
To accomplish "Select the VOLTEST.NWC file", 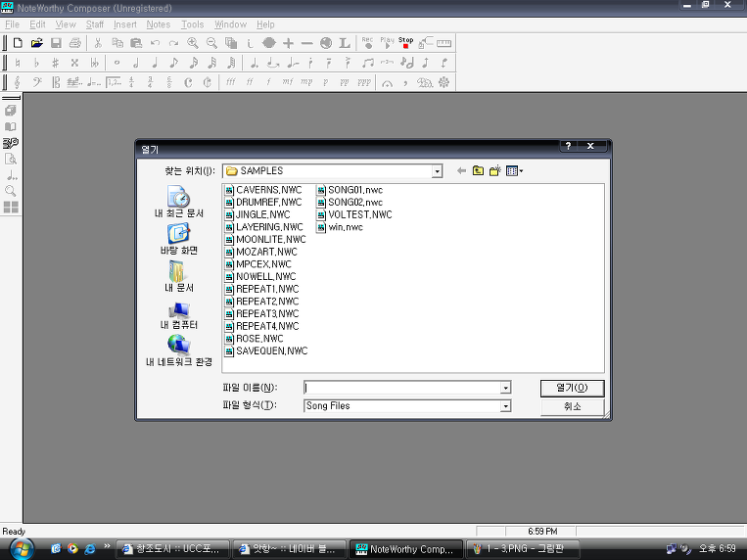I will (x=354, y=214).
